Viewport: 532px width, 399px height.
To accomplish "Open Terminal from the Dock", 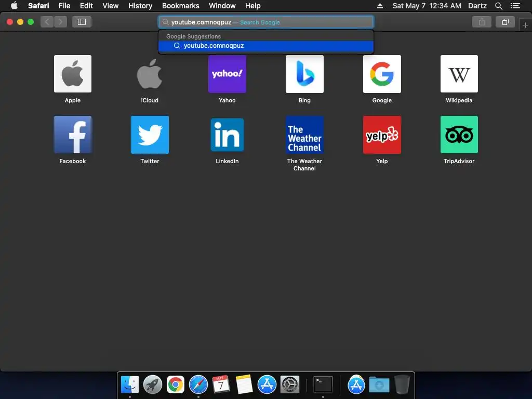I will [x=323, y=385].
